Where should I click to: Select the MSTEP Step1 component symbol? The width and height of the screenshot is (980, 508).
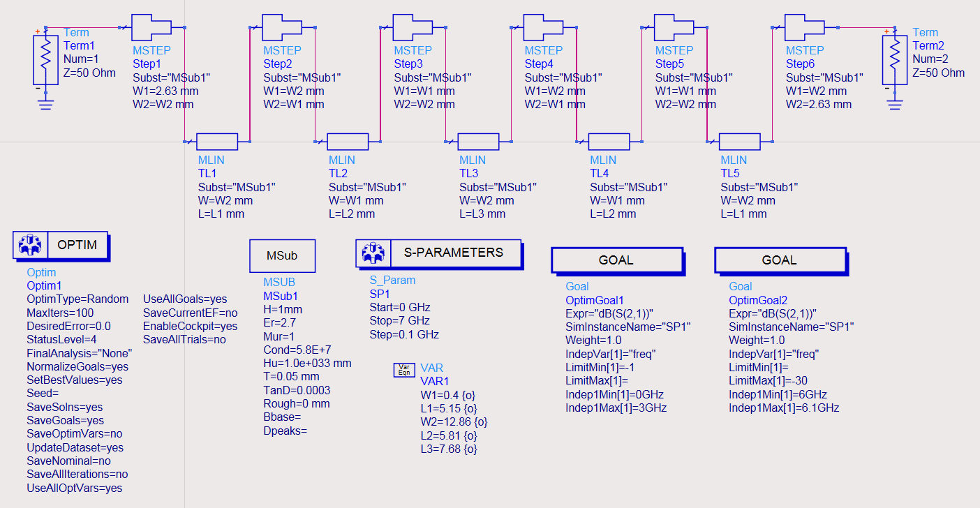pyautogui.click(x=152, y=27)
